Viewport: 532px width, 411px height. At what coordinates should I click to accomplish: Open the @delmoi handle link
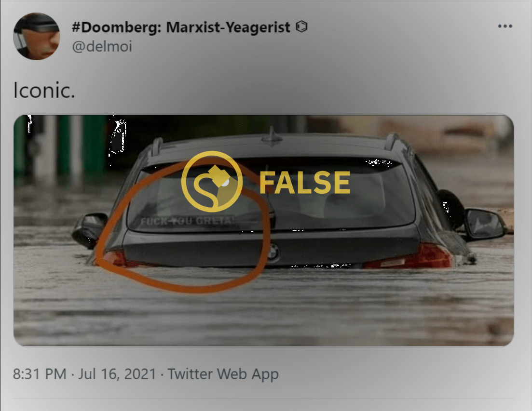tap(102, 46)
